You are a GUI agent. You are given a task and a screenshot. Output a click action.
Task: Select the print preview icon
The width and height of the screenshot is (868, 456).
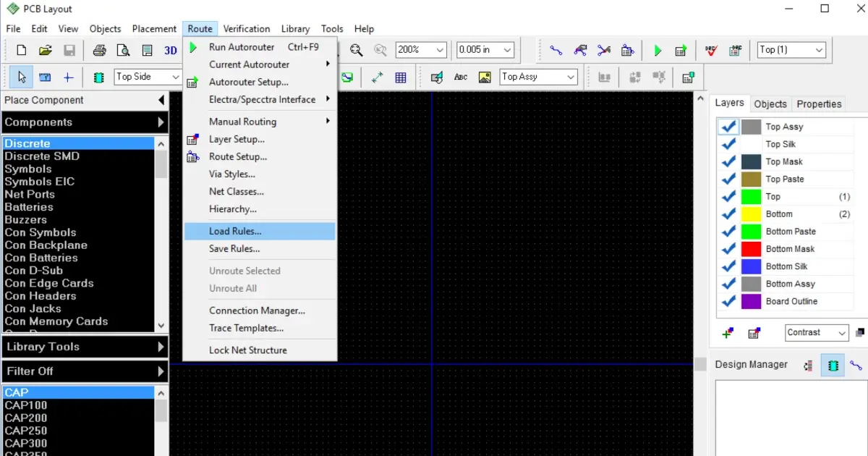pyautogui.click(x=123, y=50)
